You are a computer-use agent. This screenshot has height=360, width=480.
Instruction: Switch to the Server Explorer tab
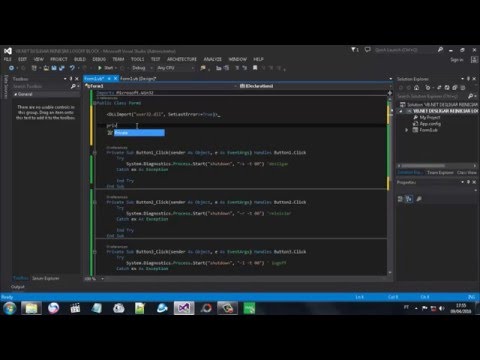click(46, 278)
